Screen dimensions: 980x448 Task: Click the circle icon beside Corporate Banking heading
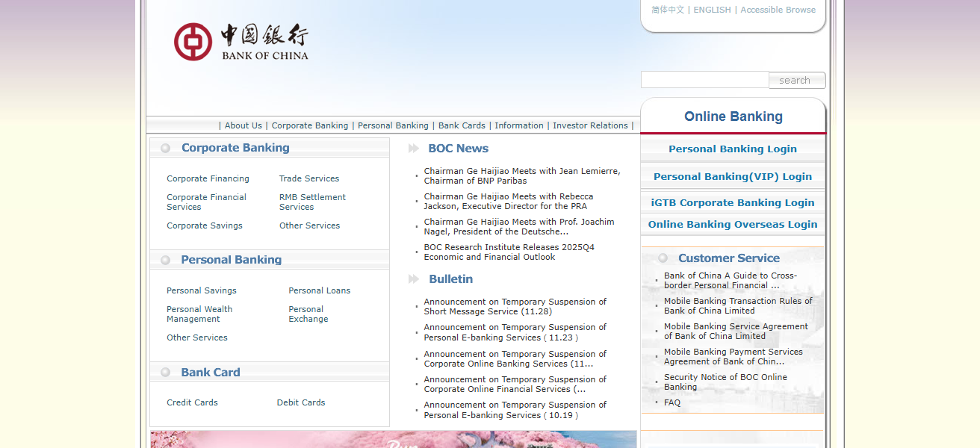point(165,147)
